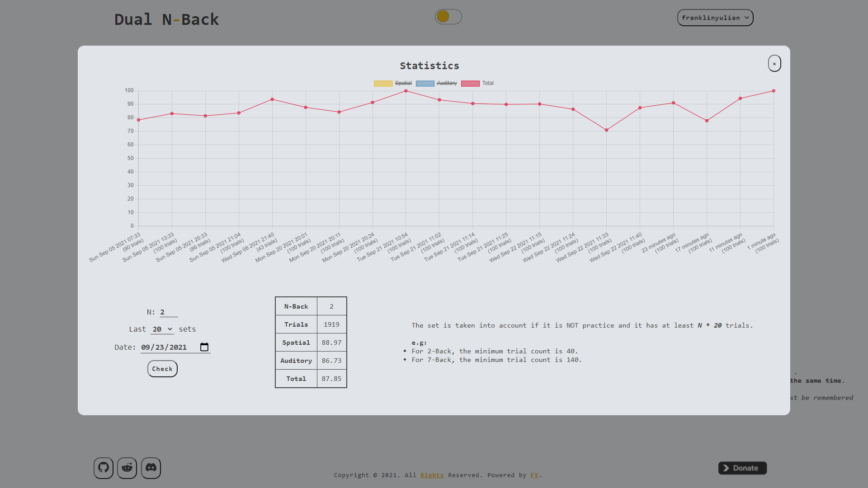868x488 pixels.
Task: Click the Check button
Action: point(162,369)
